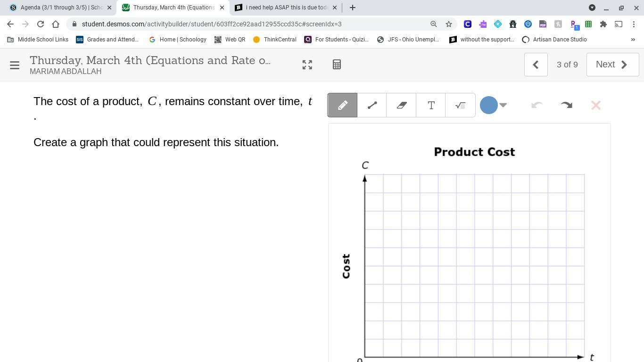Switch to the 'i need help ASAP' tab
The height and width of the screenshot is (362, 644).
tap(286, 8)
